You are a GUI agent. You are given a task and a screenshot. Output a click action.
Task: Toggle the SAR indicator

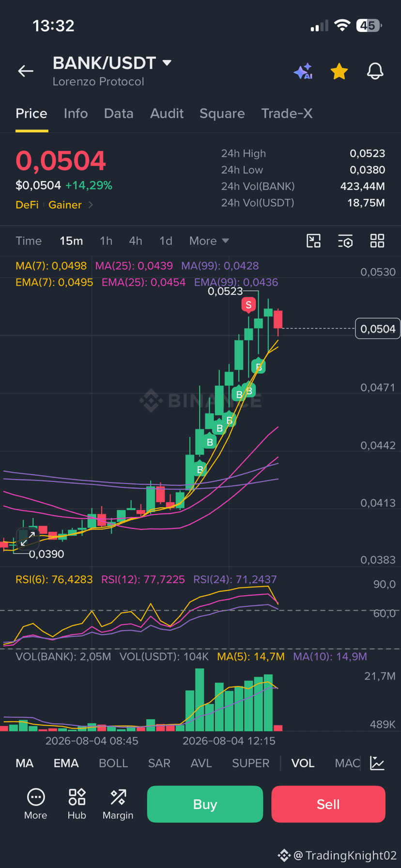pyautogui.click(x=159, y=763)
